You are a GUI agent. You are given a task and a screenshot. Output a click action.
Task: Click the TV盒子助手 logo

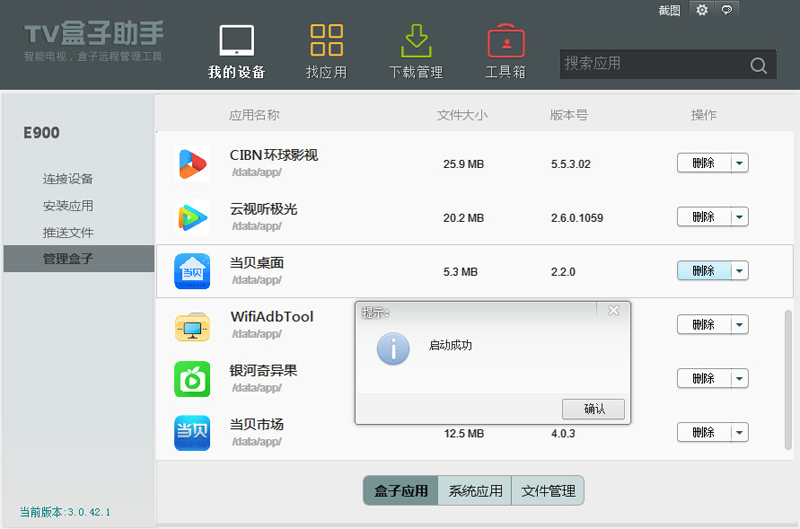pos(93,34)
